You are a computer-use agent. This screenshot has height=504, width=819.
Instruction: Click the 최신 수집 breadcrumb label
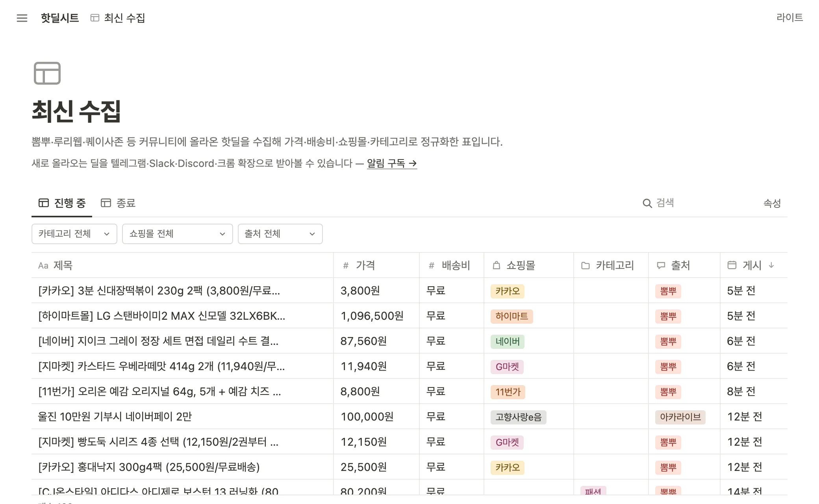(124, 18)
